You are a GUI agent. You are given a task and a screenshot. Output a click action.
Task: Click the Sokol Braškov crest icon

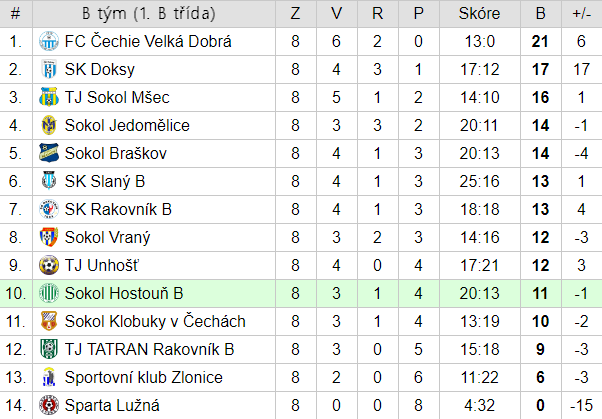coord(49,153)
